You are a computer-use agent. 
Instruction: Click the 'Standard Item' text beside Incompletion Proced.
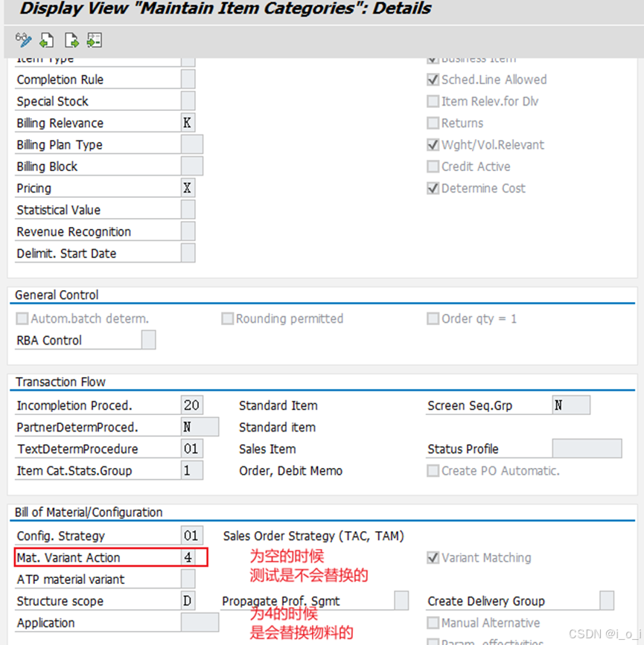(278, 405)
